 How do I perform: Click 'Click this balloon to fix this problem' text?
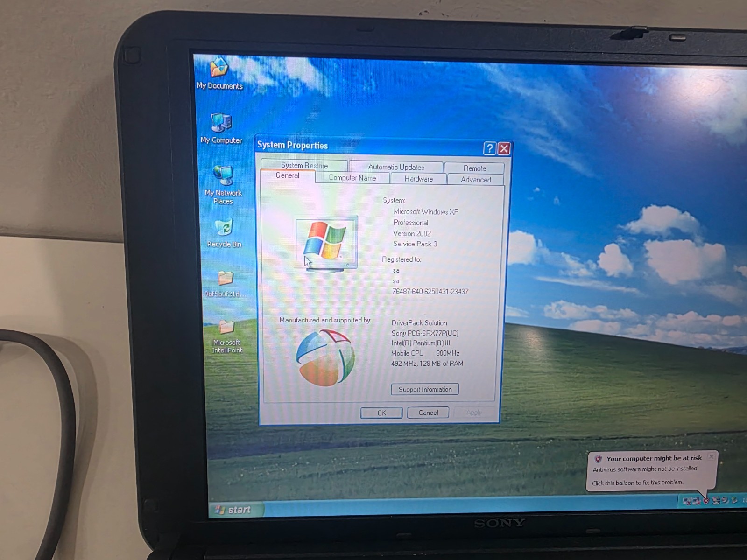pos(638,483)
